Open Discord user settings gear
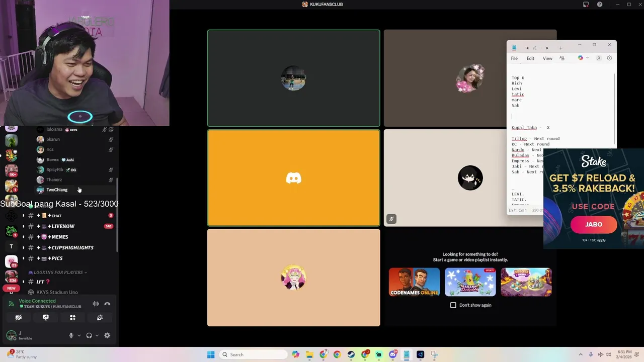This screenshot has height=362, width=644. pos(107,335)
